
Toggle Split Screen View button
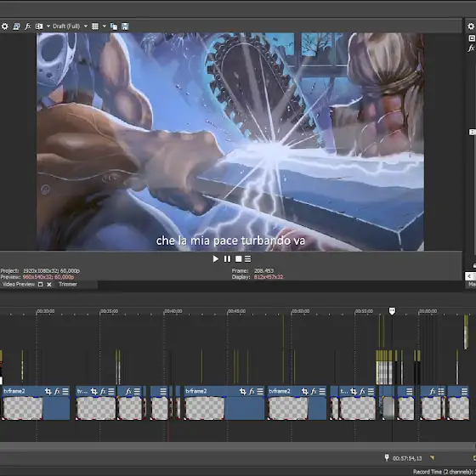pyautogui.click(x=39, y=26)
